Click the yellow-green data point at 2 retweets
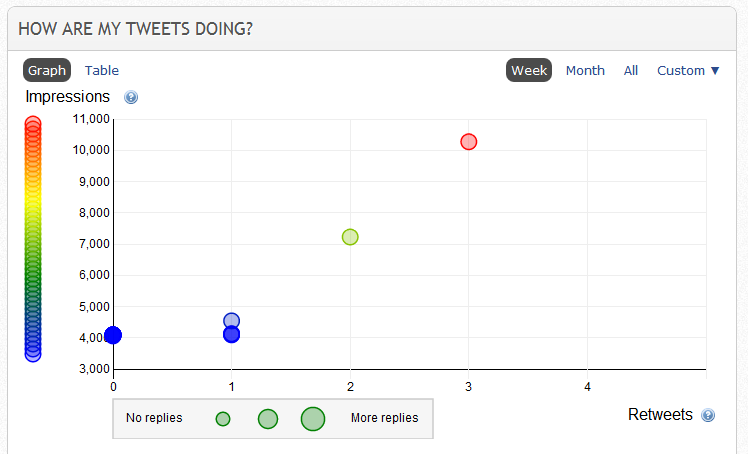The width and height of the screenshot is (748, 454). (350, 237)
